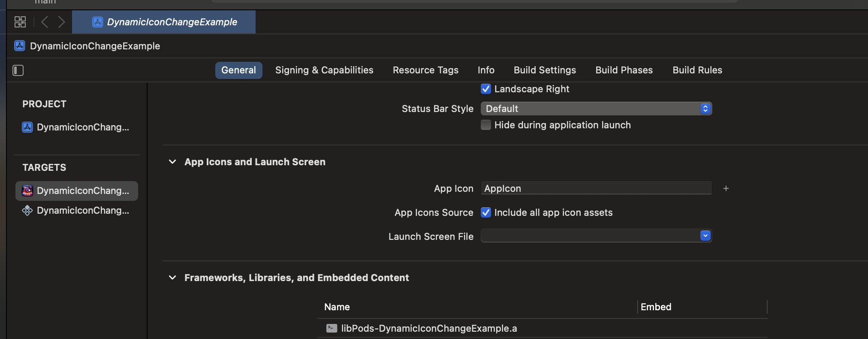
Task: Click the project icon in the breadcrumb bar
Action: coord(20,46)
